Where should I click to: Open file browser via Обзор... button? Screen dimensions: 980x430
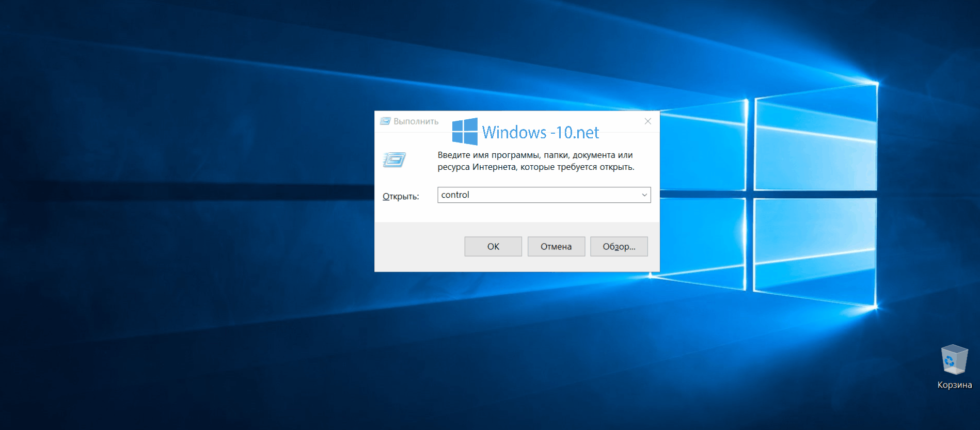[x=619, y=247]
